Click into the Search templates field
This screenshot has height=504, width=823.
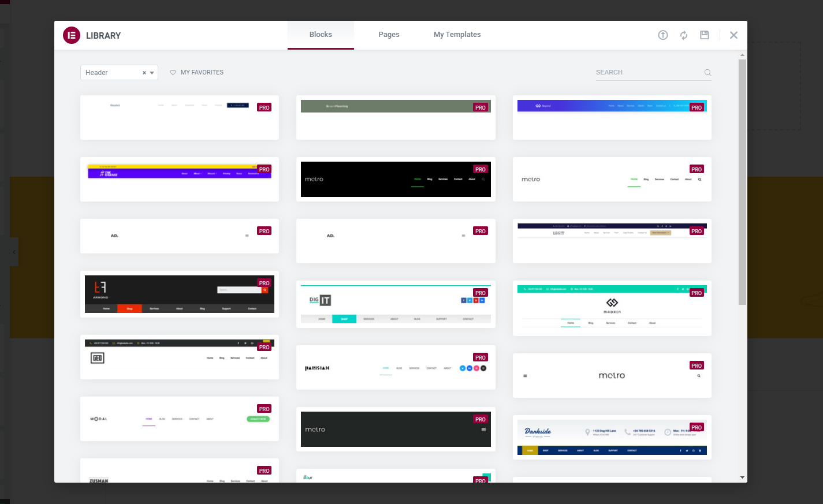[647, 73]
